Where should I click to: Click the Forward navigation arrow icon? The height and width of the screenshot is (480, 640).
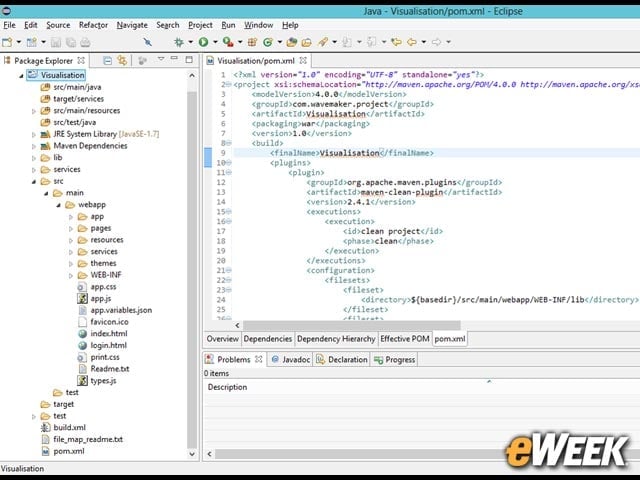(x=436, y=42)
